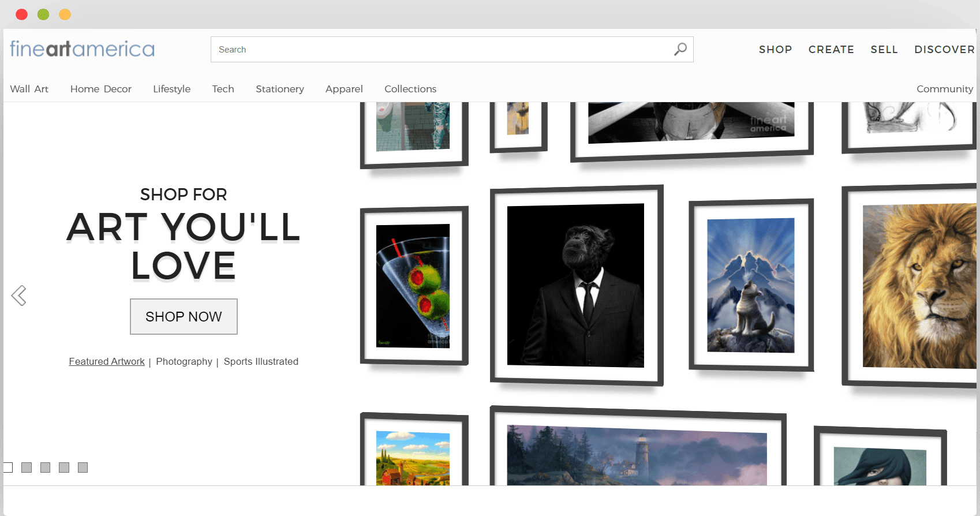Viewport: 980px width, 516px height.
Task: Open the woman with dark hat artwork
Action: pos(880,457)
